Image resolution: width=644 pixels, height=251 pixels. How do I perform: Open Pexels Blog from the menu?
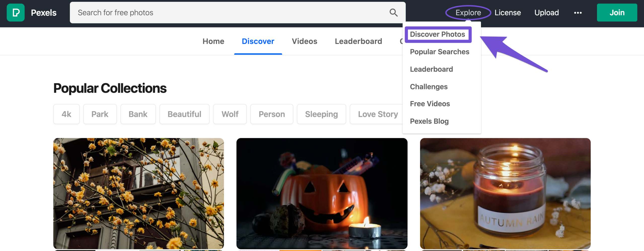(x=429, y=121)
